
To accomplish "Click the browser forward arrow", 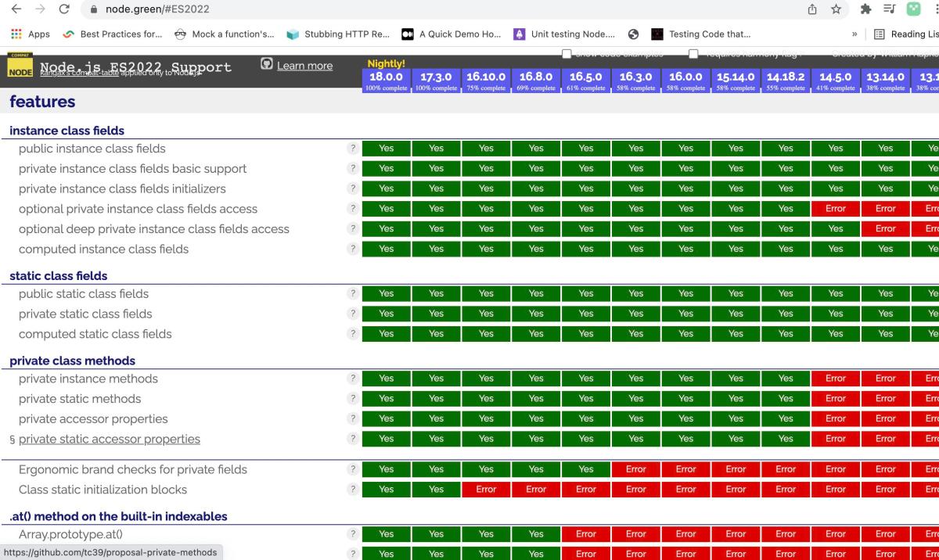I will tap(39, 9).
